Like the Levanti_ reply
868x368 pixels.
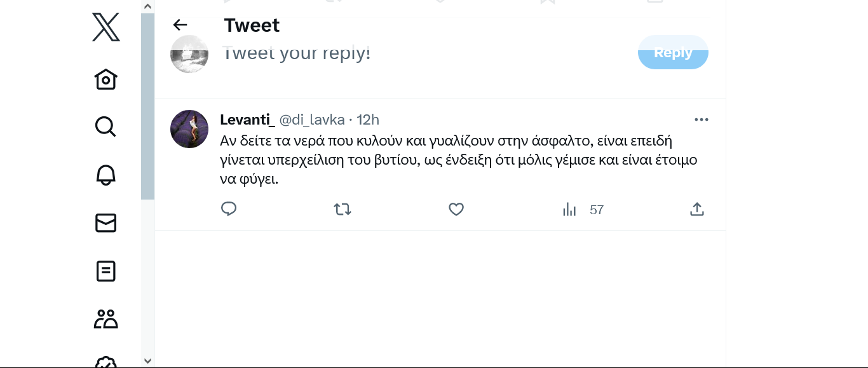[456, 209]
